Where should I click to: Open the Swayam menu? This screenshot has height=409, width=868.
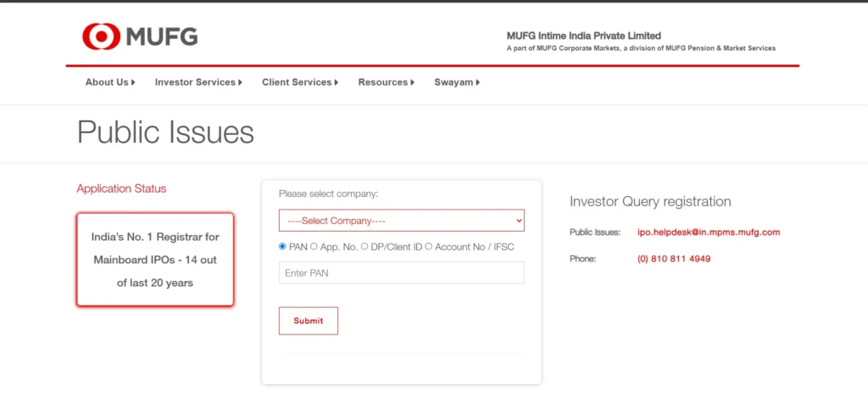pos(457,82)
